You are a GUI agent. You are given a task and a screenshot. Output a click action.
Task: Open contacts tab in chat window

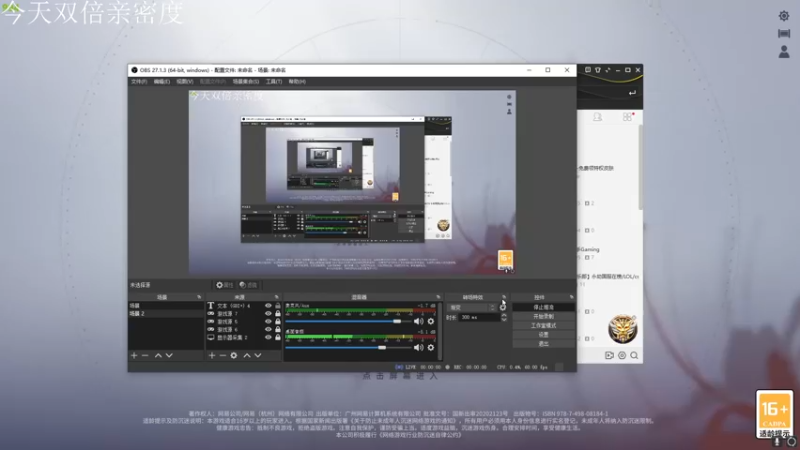597,117
